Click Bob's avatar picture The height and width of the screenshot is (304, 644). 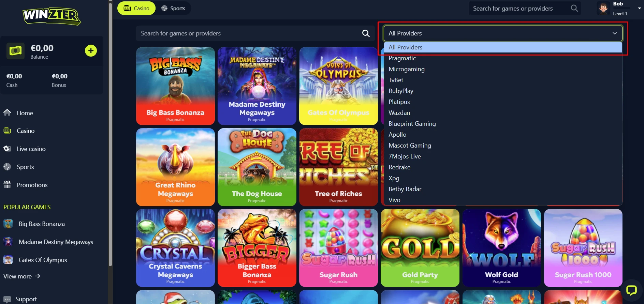[603, 8]
